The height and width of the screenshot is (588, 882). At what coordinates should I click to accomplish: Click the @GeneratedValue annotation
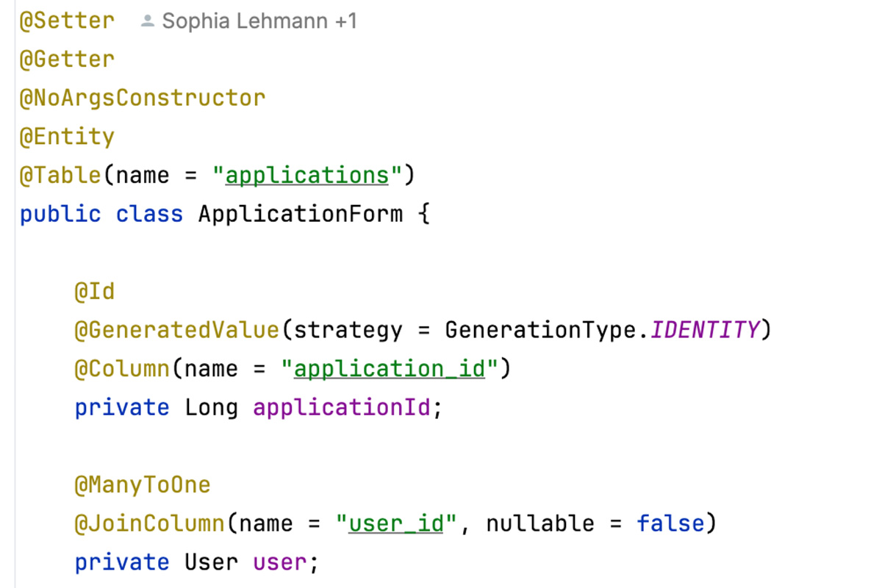[176, 330]
